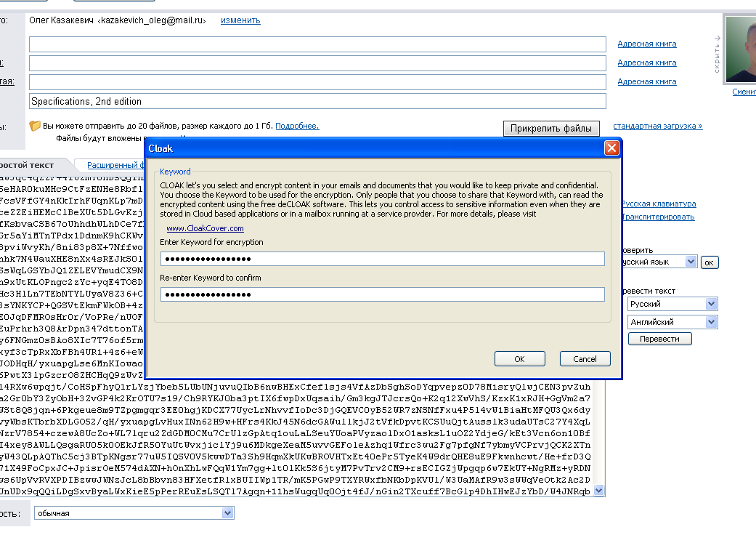The image size is (756, 535).
Task: Click the encrypted text in the message body
Action: click(x=295, y=439)
